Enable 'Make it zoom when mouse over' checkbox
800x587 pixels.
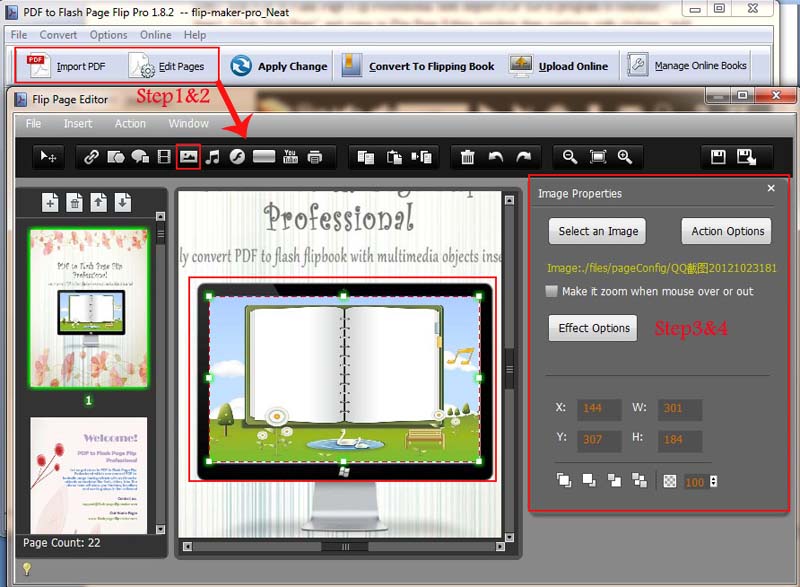click(551, 291)
